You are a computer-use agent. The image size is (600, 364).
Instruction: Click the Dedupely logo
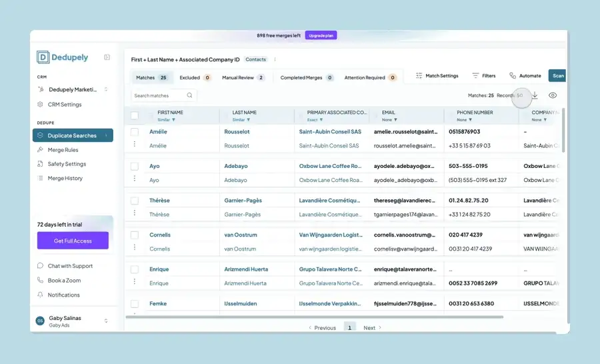[x=63, y=57]
